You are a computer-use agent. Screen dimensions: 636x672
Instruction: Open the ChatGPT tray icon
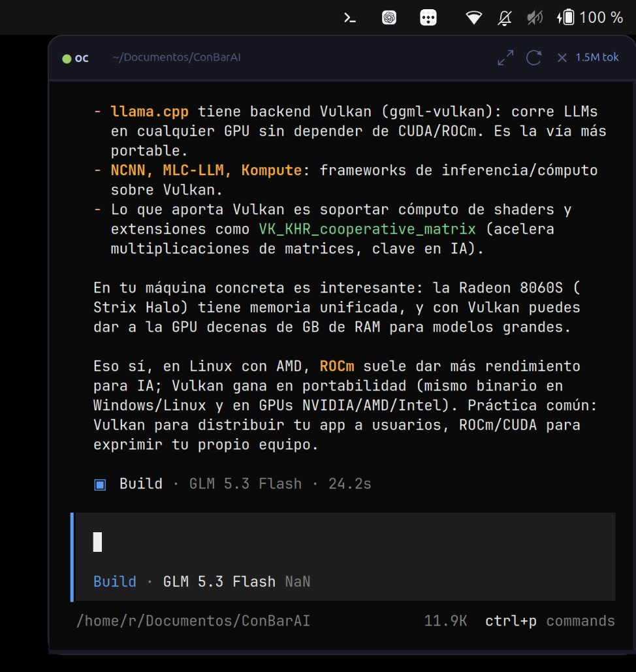(x=389, y=18)
